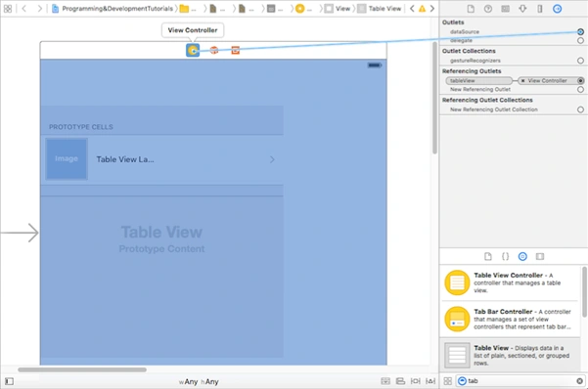Click the connected tableView referencing outlet circle

click(x=580, y=80)
